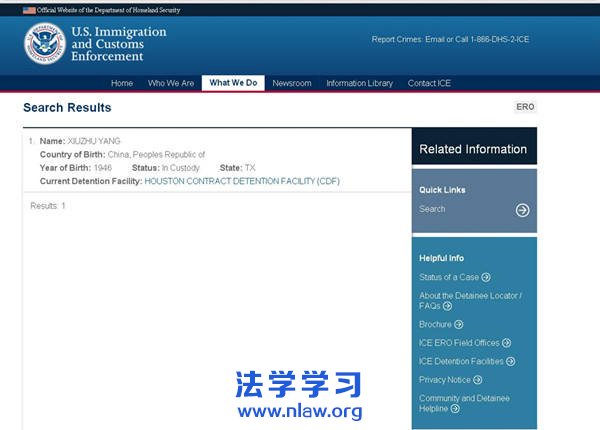This screenshot has width=600, height=430.
Task: Click the ERO badge button
Action: pyautogui.click(x=525, y=107)
